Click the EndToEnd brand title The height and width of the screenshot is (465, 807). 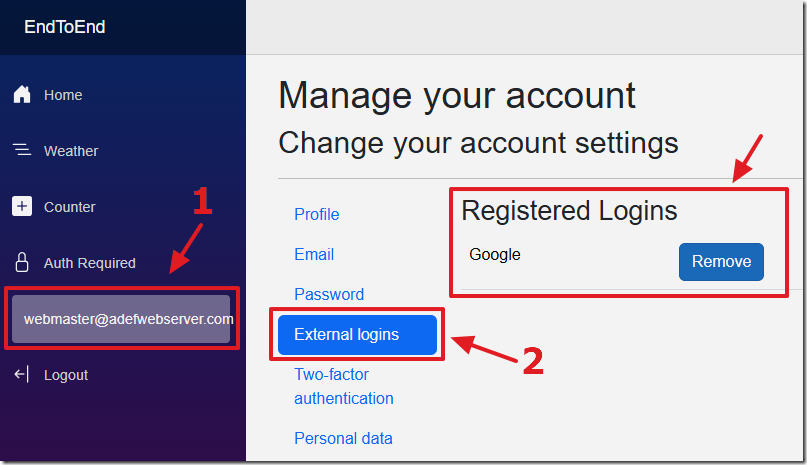(x=65, y=27)
